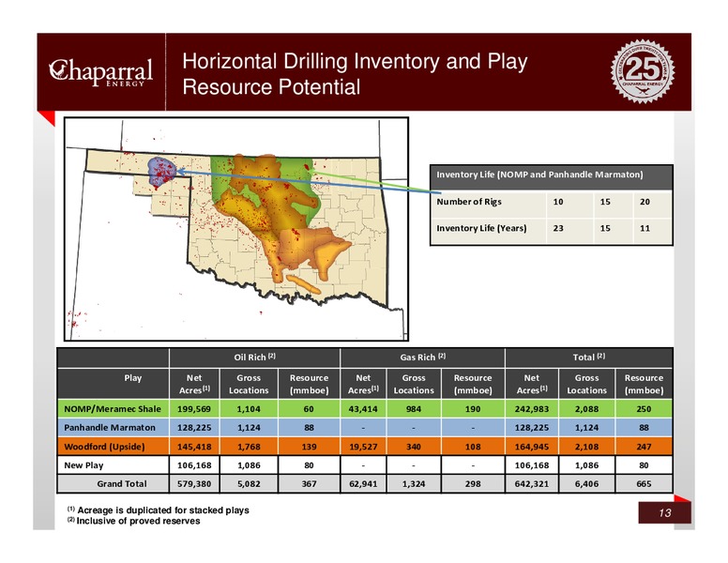Click the grand total gas acres cell 62,941
This screenshot has height=563, width=728.
coord(363,483)
